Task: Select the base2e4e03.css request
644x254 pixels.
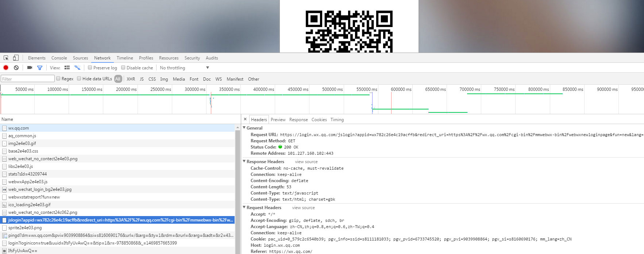Action: coord(117,151)
